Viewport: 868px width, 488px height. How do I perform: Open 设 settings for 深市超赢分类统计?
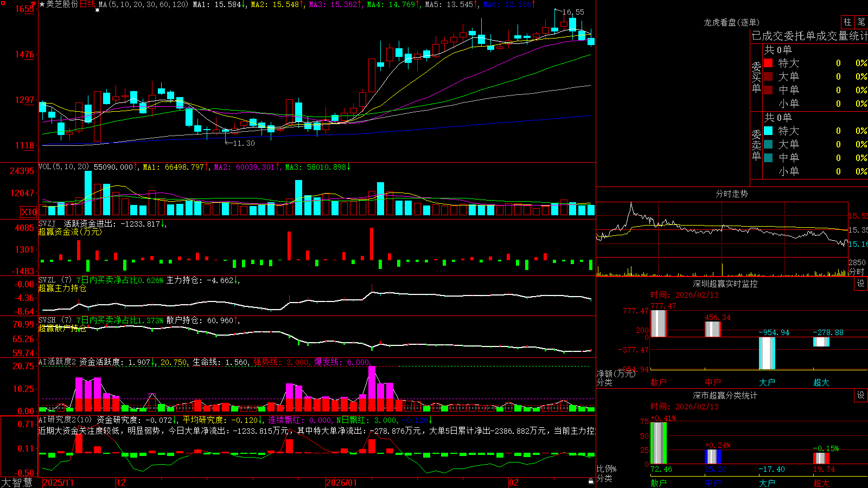[861, 395]
